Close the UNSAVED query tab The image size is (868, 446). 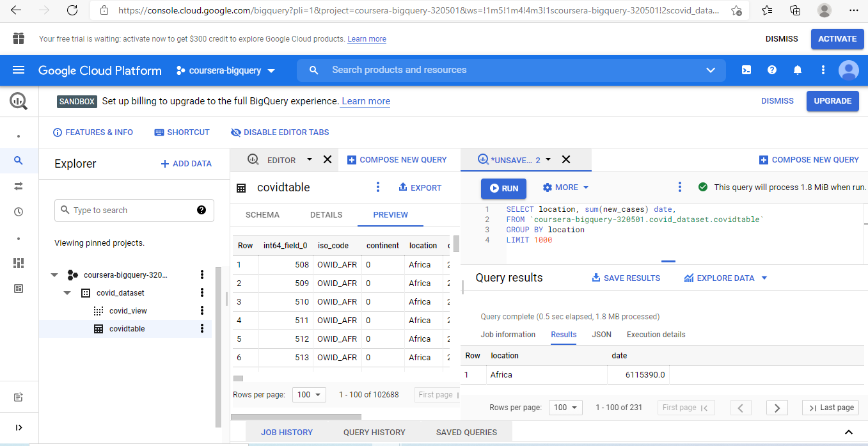coord(565,159)
